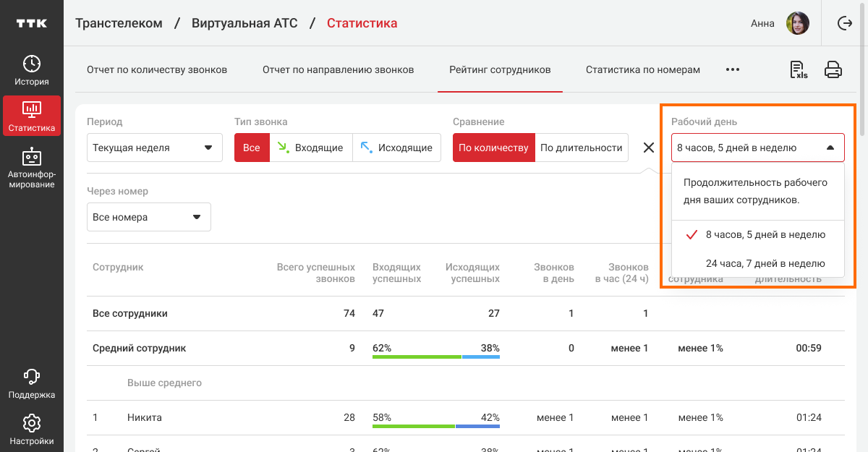Export report using the XLS icon

pyautogui.click(x=799, y=70)
